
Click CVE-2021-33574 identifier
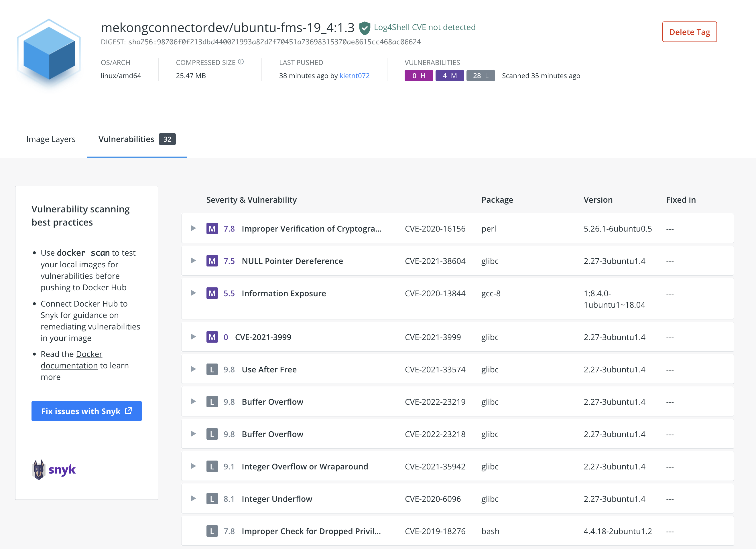pos(435,370)
